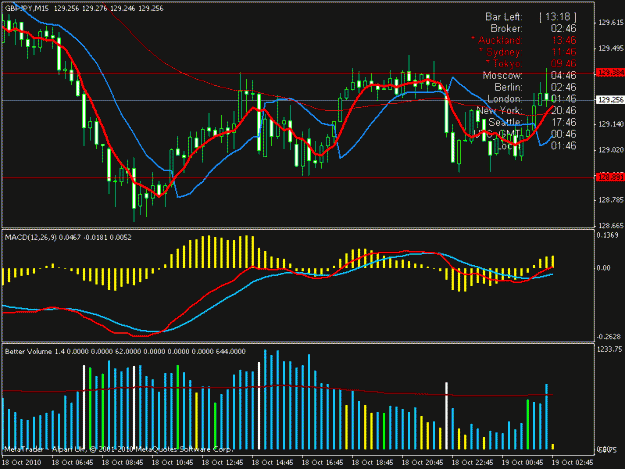Click the 129.140 price scale label
The height and width of the screenshot is (469, 625).
611,124
